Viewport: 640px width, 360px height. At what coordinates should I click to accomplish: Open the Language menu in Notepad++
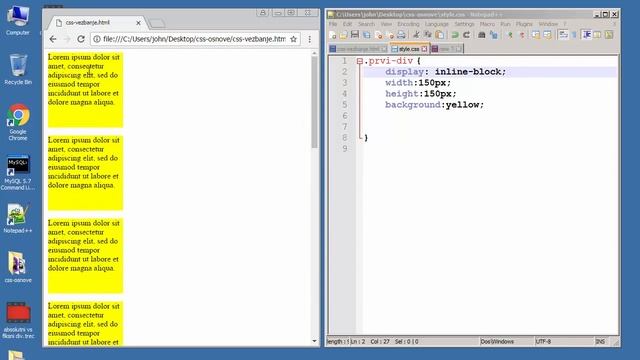pos(436,24)
